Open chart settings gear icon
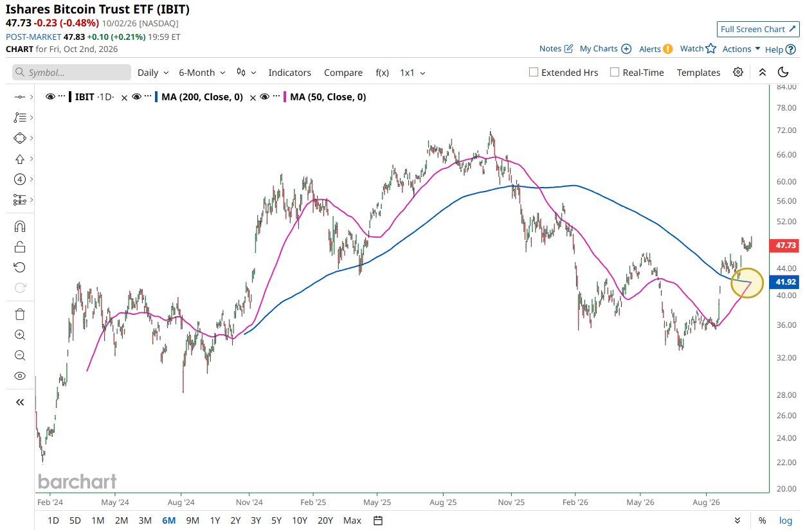Viewport: 805px width, 532px height. coord(738,72)
